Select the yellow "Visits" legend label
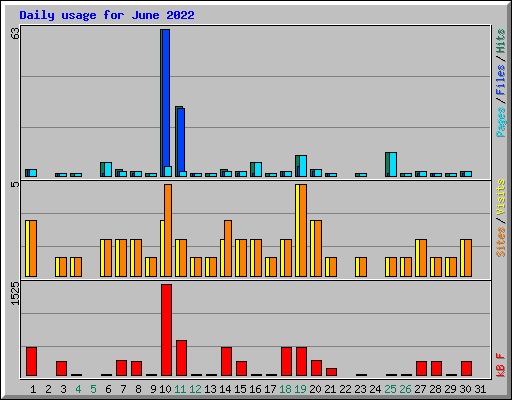The image size is (512, 400). click(501, 197)
